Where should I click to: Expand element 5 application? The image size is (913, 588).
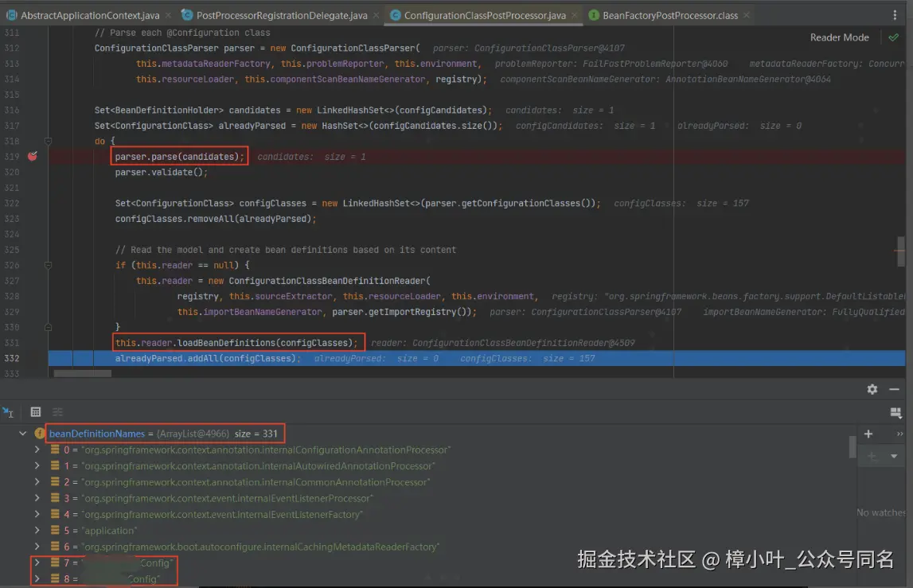pos(37,531)
